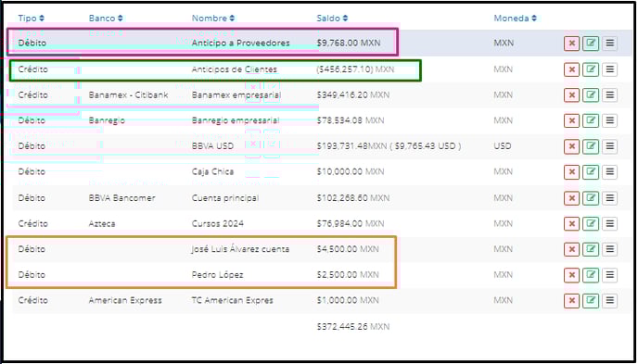Delete the Banregio empresarial account

pos(571,120)
